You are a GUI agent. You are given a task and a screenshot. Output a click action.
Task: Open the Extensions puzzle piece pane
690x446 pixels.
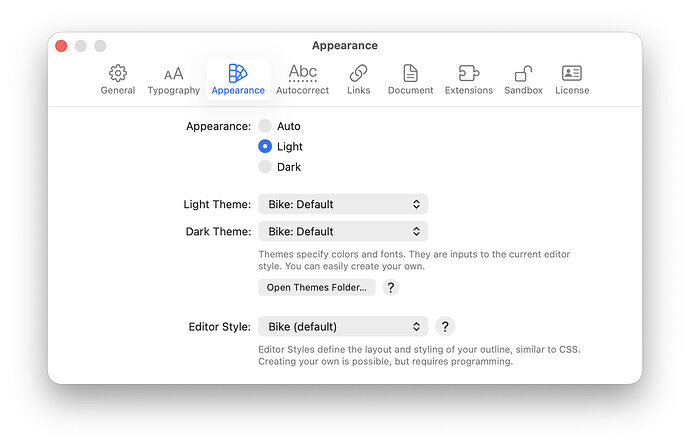click(469, 80)
